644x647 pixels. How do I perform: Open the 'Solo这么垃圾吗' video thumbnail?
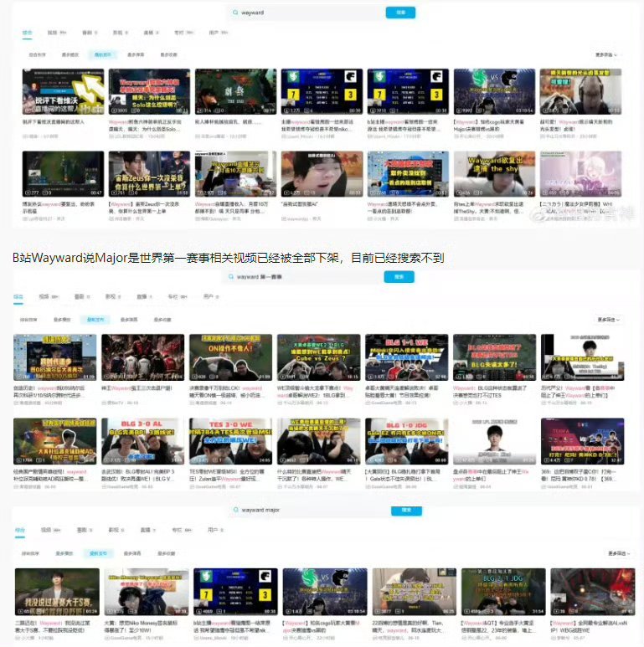149,91
